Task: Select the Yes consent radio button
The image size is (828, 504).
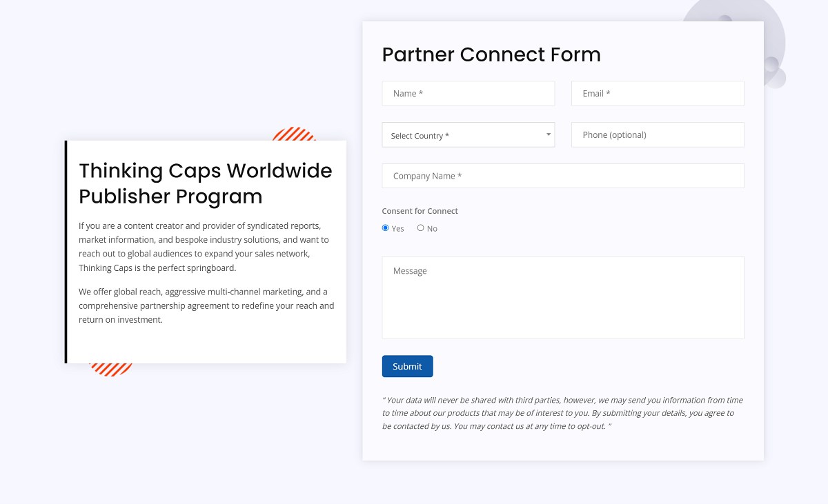Action: [x=385, y=228]
